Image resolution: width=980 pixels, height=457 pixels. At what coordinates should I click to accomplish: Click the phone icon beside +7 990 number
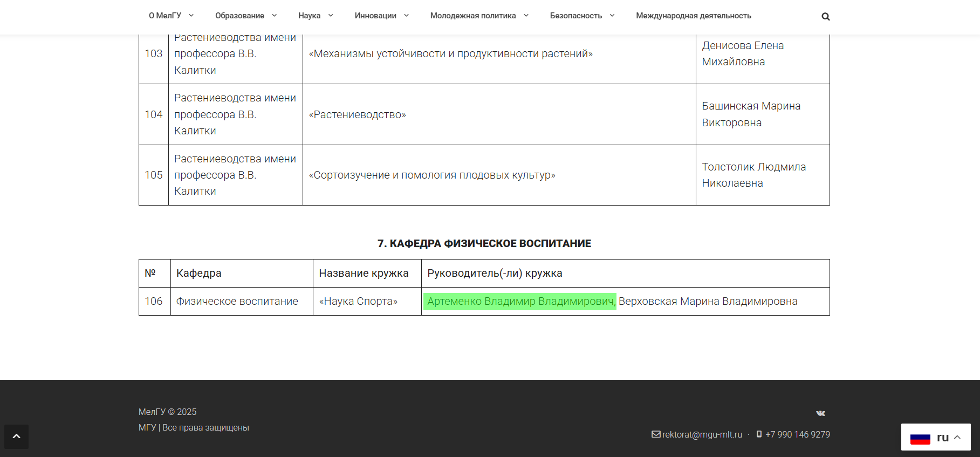[759, 434]
